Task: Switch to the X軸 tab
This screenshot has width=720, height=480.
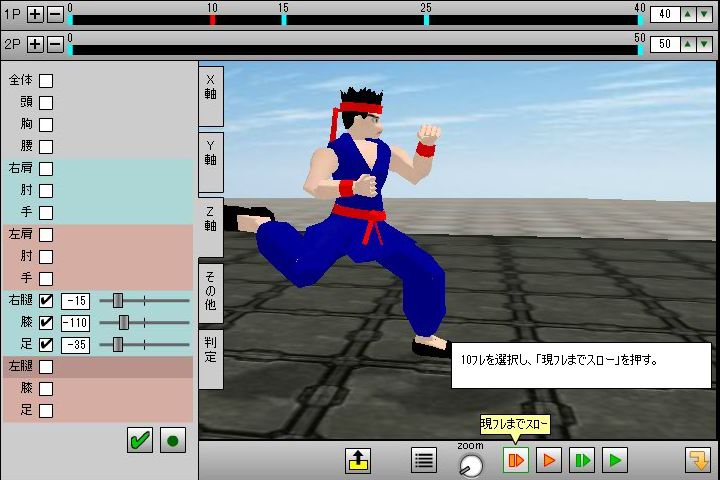Action: pyautogui.click(x=211, y=96)
